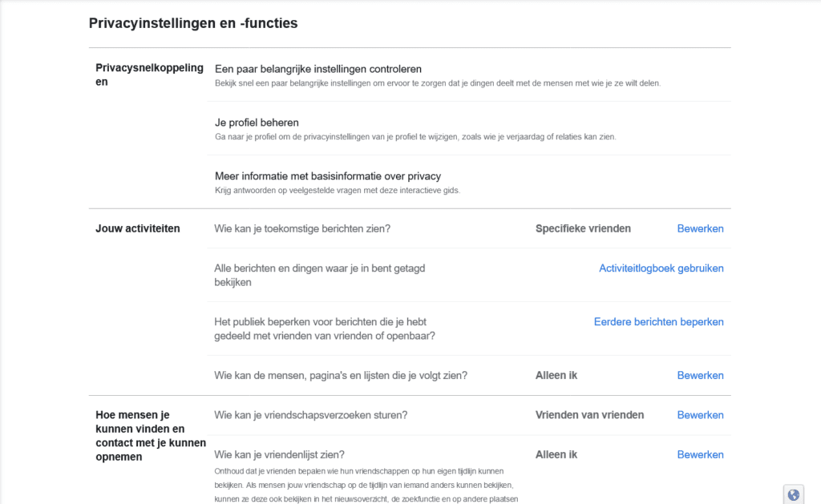Click the 'Het publiek beperken voor berichten' row
Viewport: 821px width, 504px height.
point(468,329)
